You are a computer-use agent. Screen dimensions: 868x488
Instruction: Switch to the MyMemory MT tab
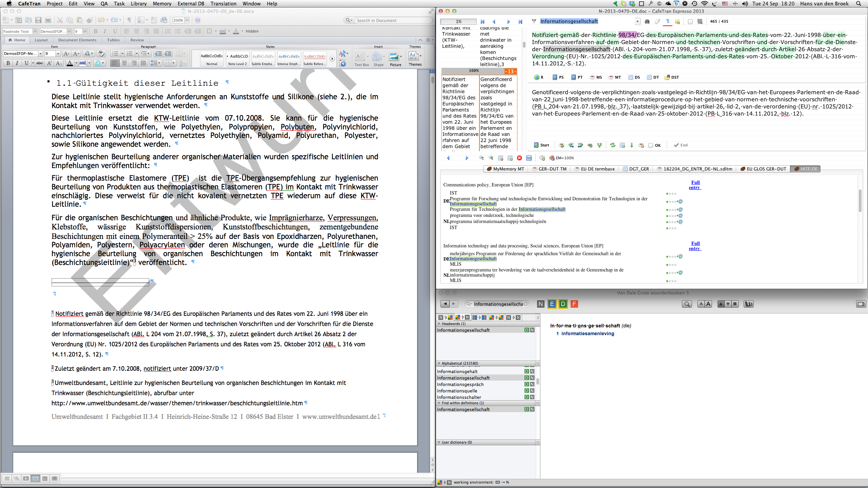pyautogui.click(x=505, y=169)
